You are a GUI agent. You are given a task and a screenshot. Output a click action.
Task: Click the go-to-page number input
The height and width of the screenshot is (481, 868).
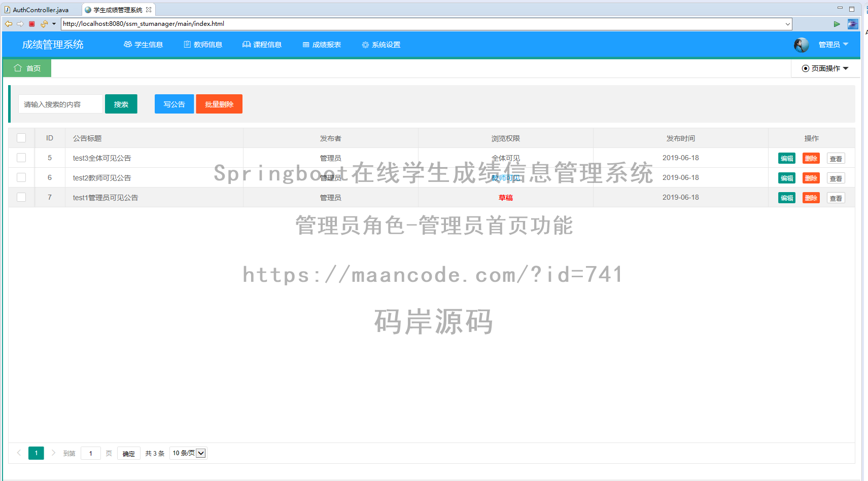tap(91, 453)
